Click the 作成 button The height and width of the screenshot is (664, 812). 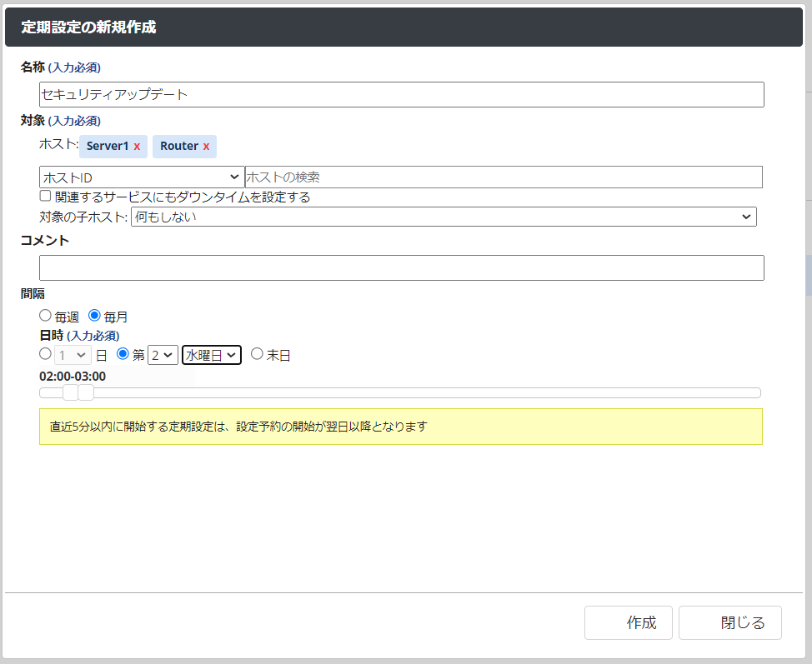629,623
